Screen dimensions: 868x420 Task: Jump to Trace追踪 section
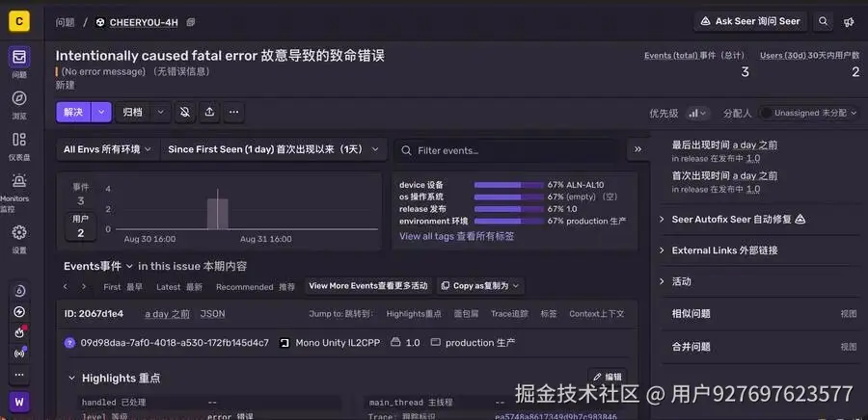(x=510, y=314)
